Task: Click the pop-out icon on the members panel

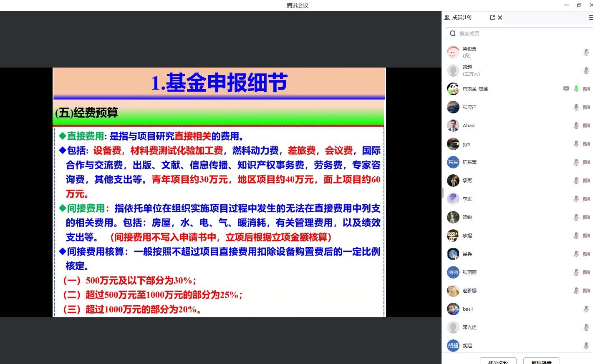Action: coord(492,18)
